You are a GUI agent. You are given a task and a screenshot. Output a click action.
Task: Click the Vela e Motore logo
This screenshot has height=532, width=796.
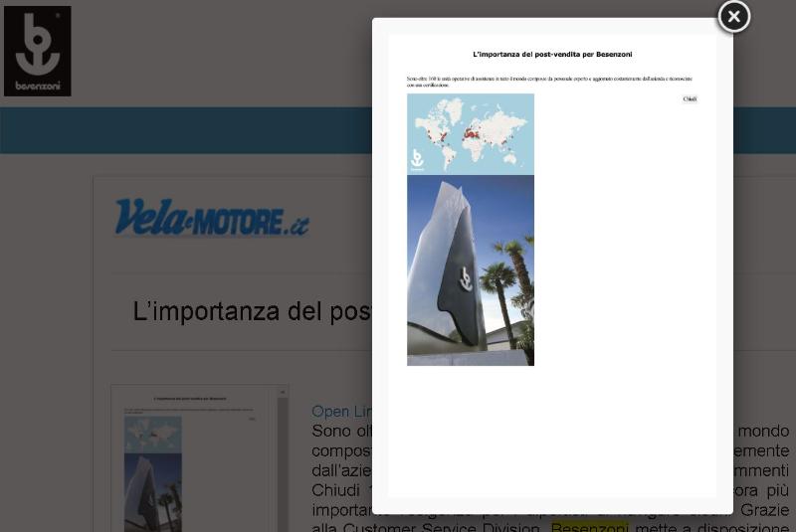pos(211,218)
